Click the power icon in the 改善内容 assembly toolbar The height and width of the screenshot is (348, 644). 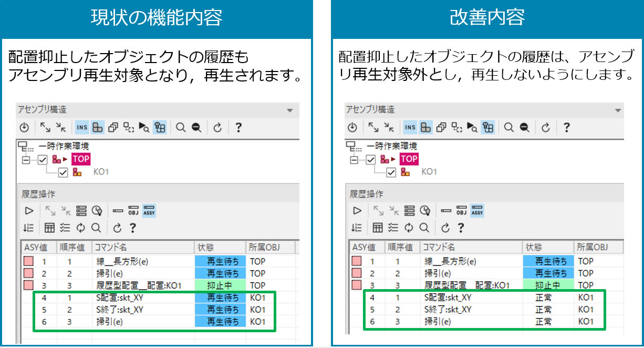click(352, 127)
